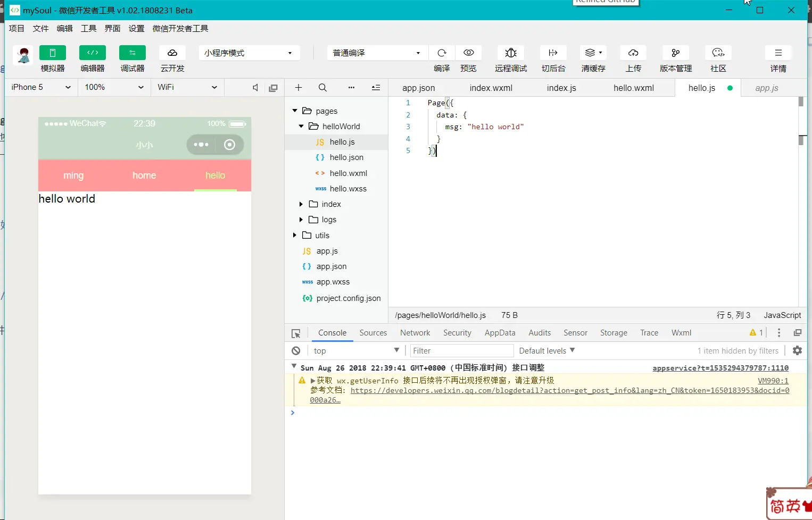Open the appservice source link
Image resolution: width=812 pixels, height=520 pixels.
point(720,368)
